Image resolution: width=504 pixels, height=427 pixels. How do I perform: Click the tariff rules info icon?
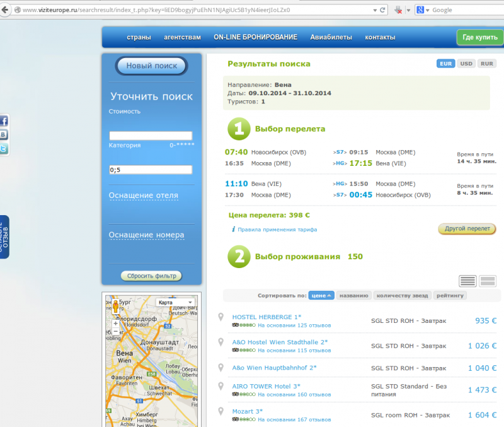(233, 229)
